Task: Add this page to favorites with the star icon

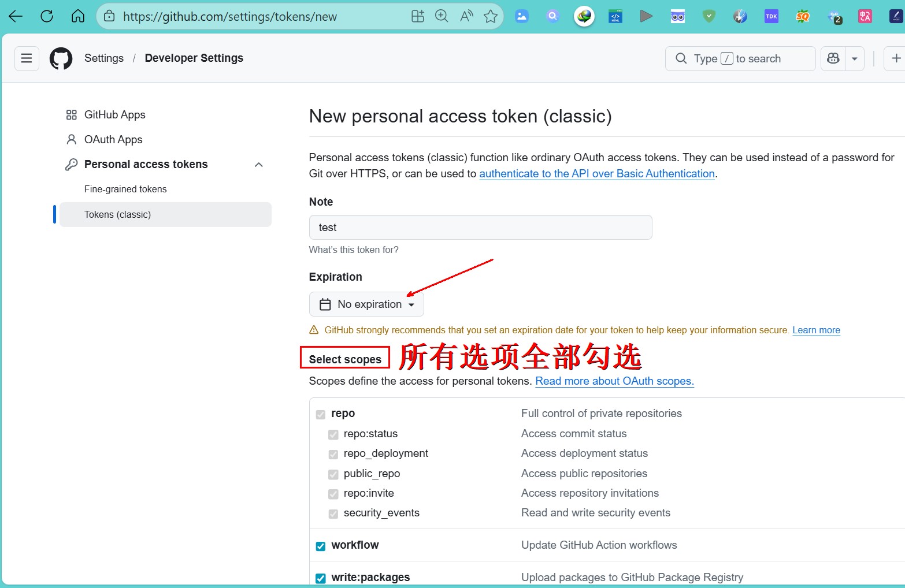Action: pyautogui.click(x=491, y=16)
